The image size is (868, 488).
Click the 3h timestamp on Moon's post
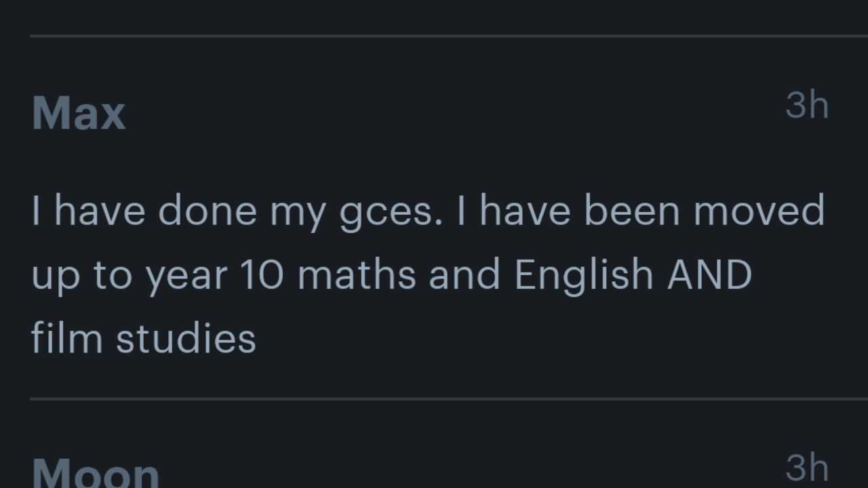click(807, 468)
